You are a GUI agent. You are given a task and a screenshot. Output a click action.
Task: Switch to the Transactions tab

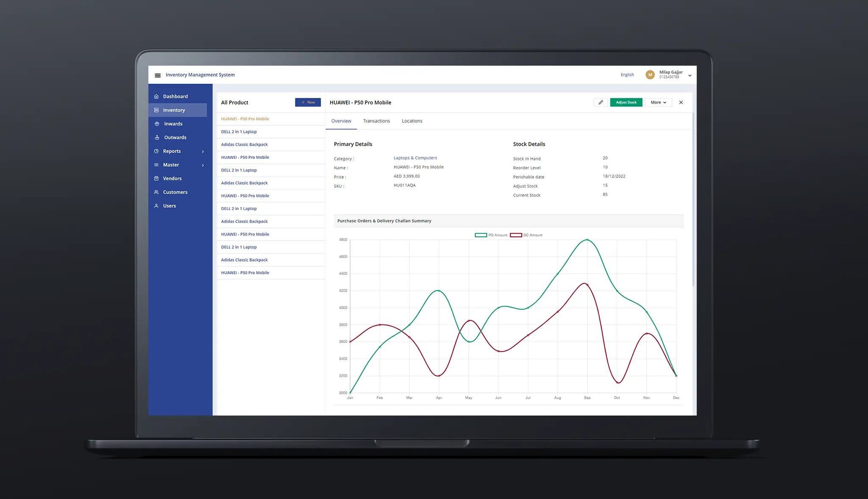[376, 120]
